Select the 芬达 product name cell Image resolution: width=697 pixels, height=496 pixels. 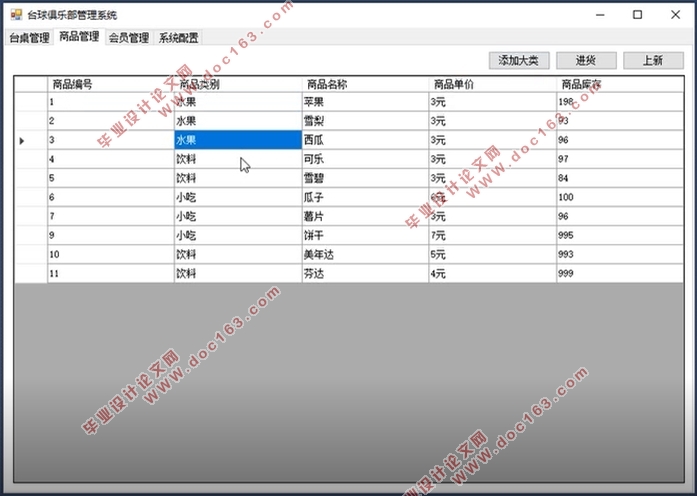click(365, 274)
